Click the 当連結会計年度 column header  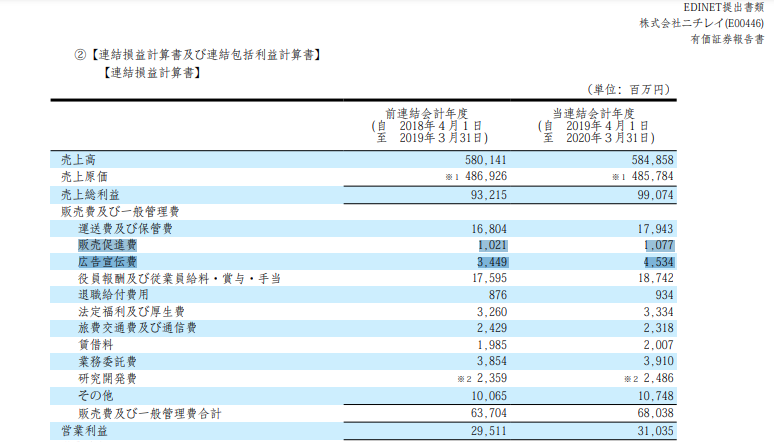593,114
